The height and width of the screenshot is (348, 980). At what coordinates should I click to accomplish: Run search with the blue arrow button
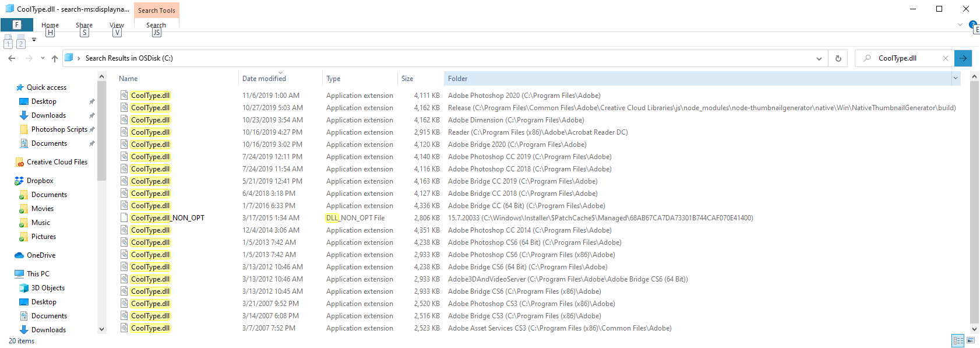click(x=963, y=58)
